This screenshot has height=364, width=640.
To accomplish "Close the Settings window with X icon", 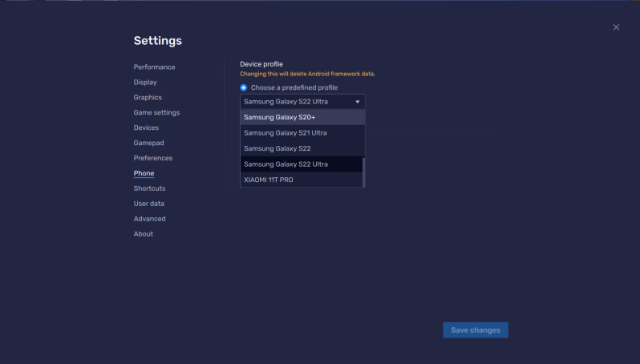I will [616, 27].
